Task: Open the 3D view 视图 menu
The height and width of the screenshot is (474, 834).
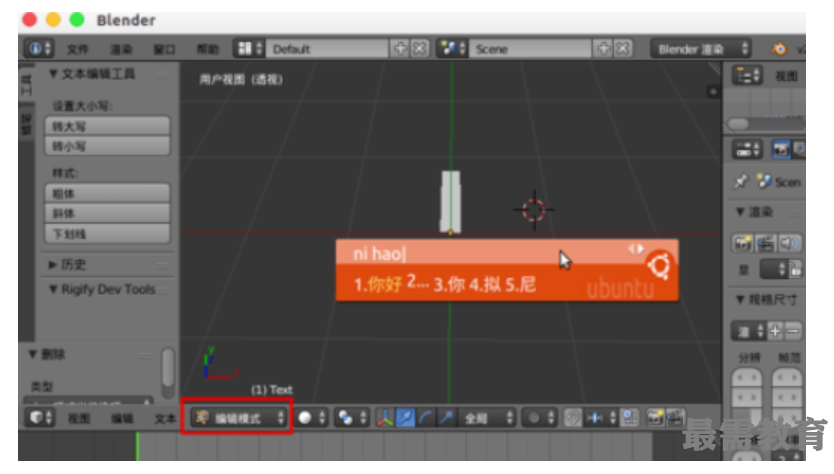Action: pos(79,419)
